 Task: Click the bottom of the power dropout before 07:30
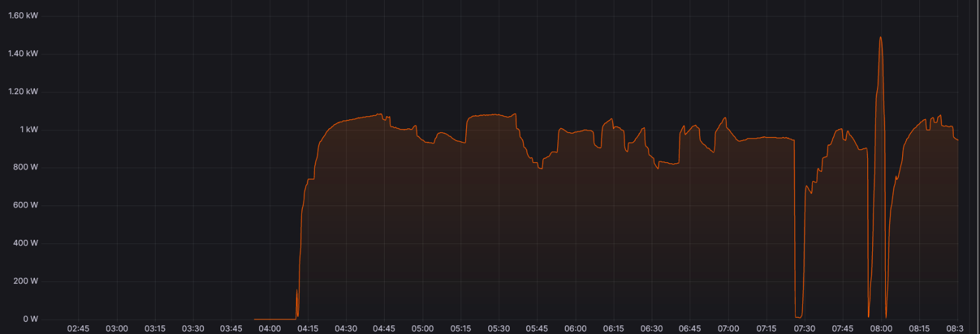click(x=798, y=316)
